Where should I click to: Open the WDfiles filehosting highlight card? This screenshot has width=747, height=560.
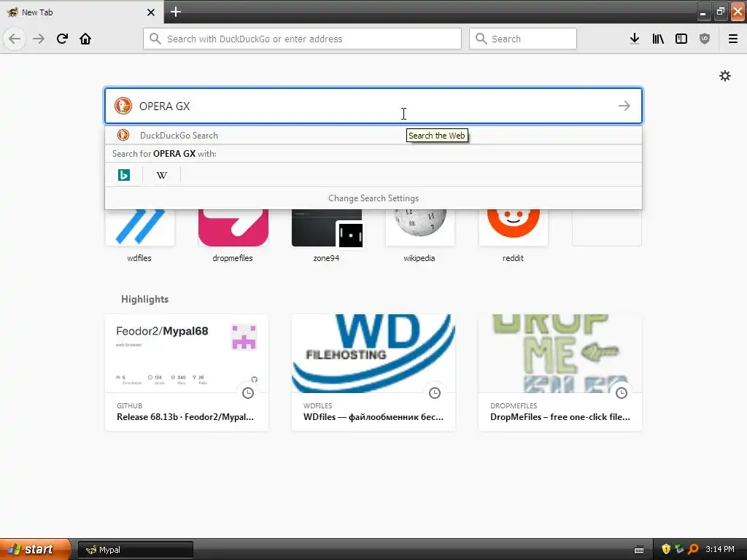373,373
